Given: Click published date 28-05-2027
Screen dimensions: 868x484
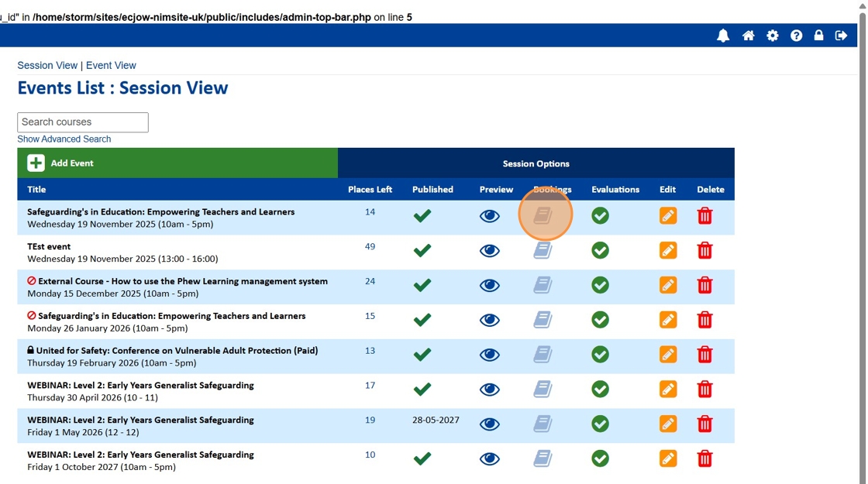Looking at the screenshot, I should click(x=436, y=420).
